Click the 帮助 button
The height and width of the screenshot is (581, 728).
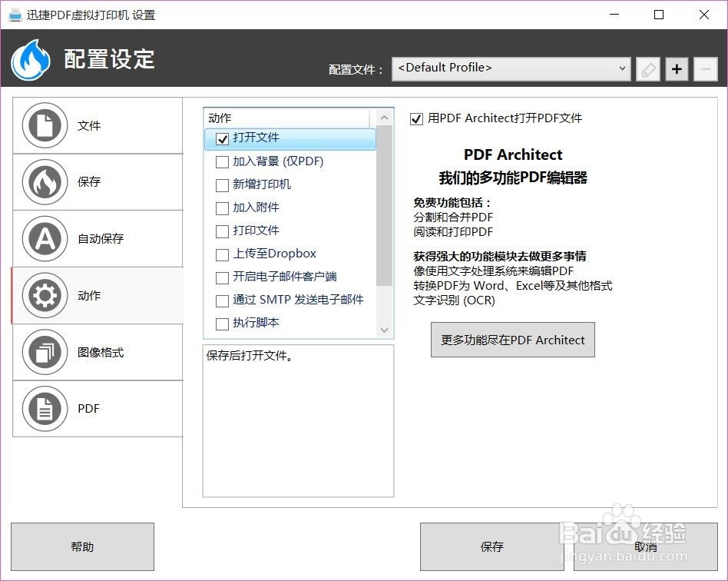click(82, 546)
